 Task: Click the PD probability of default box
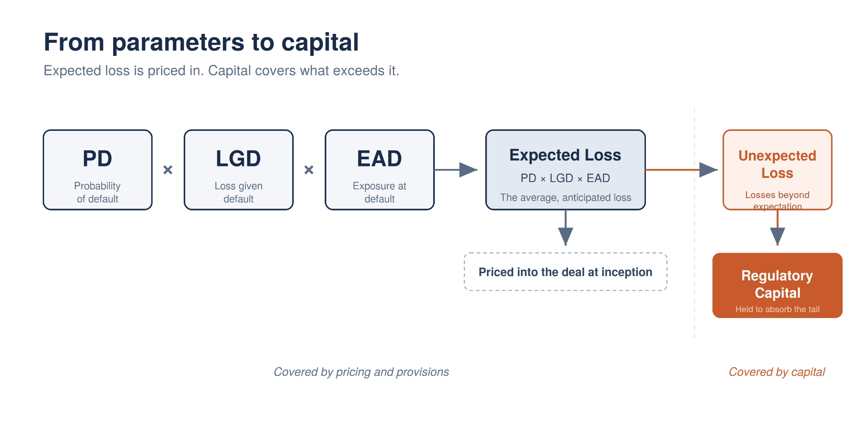coord(97,170)
